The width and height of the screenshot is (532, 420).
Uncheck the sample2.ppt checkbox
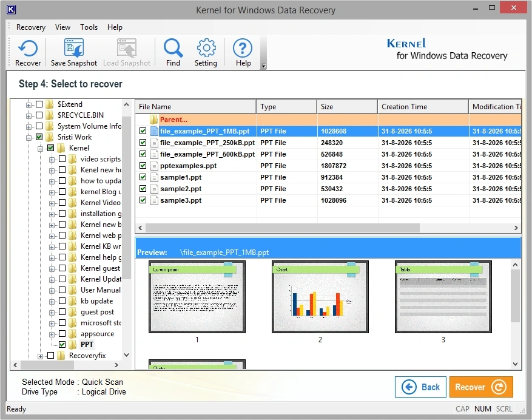[143, 189]
